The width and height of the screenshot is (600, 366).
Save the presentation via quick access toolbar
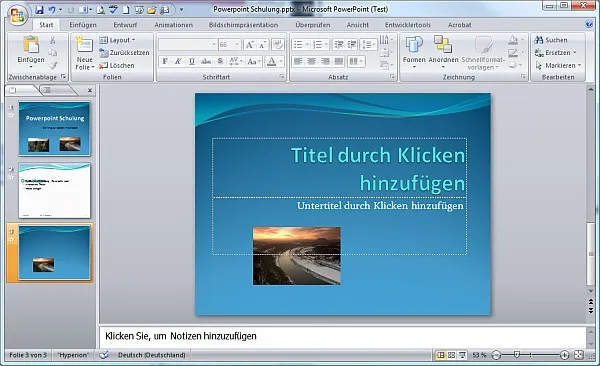click(39, 10)
